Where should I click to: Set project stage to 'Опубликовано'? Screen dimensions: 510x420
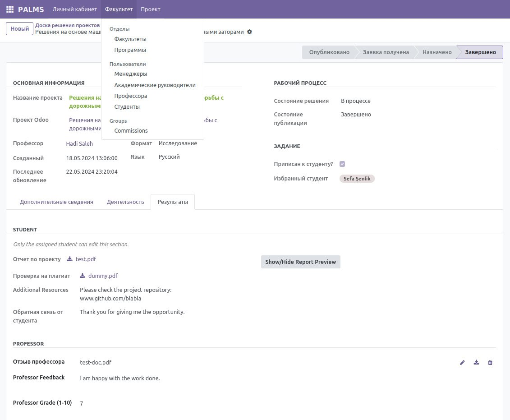click(329, 52)
